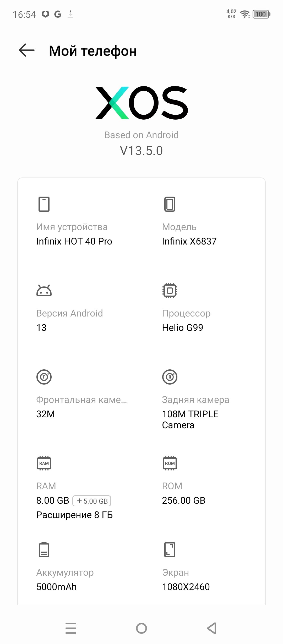Tap the battery icon above Аккумулятор
Image resolution: width=283 pixels, height=644 pixels.
point(44,550)
